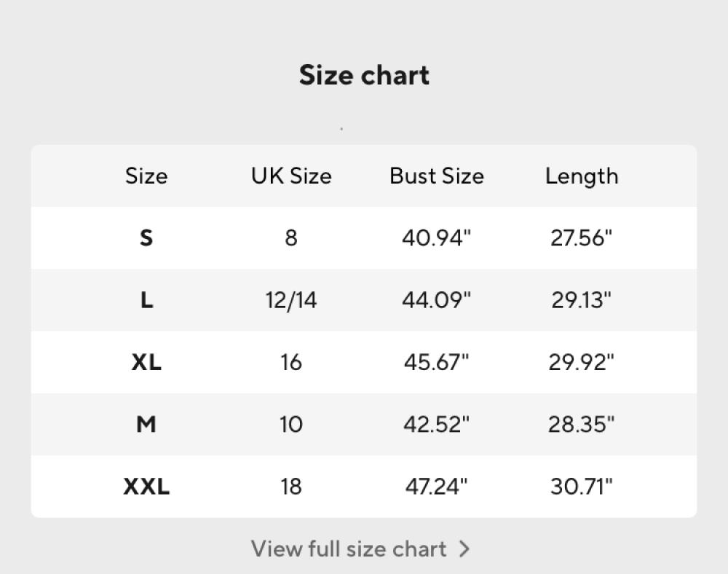Viewport: 728px width, 574px height.
Task: Select the 45.67" bust measurement
Action: (x=437, y=362)
